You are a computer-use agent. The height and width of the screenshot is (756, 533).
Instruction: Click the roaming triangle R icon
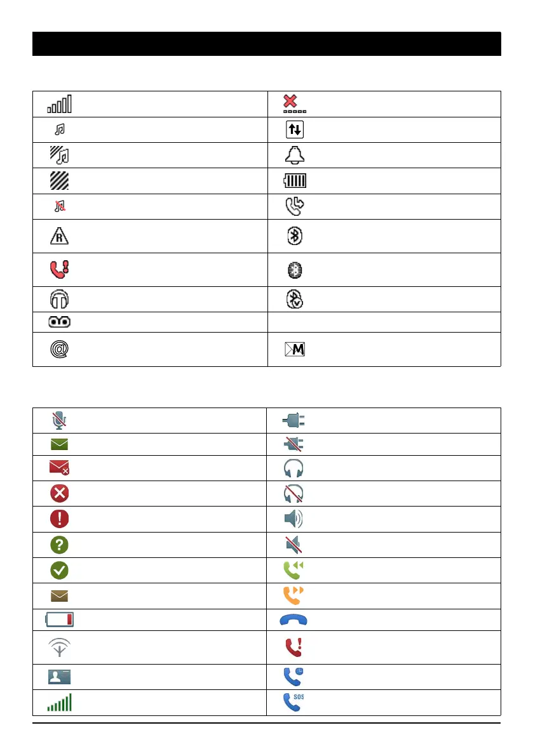pyautogui.click(x=59, y=236)
